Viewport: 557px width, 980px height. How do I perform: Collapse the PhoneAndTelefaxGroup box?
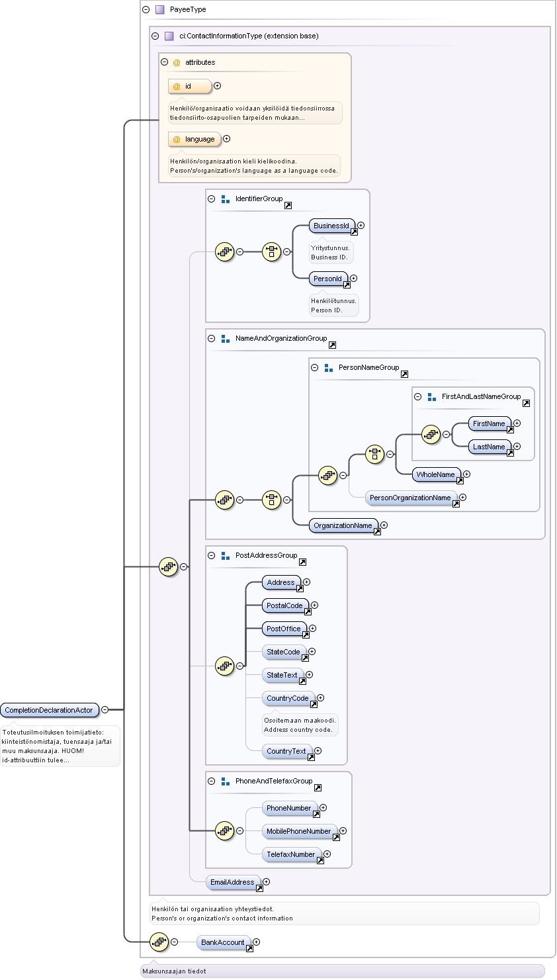click(212, 781)
